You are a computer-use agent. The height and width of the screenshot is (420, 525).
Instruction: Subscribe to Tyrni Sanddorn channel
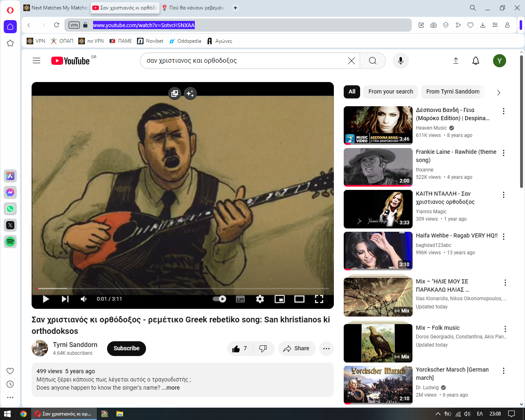pyautogui.click(x=126, y=348)
